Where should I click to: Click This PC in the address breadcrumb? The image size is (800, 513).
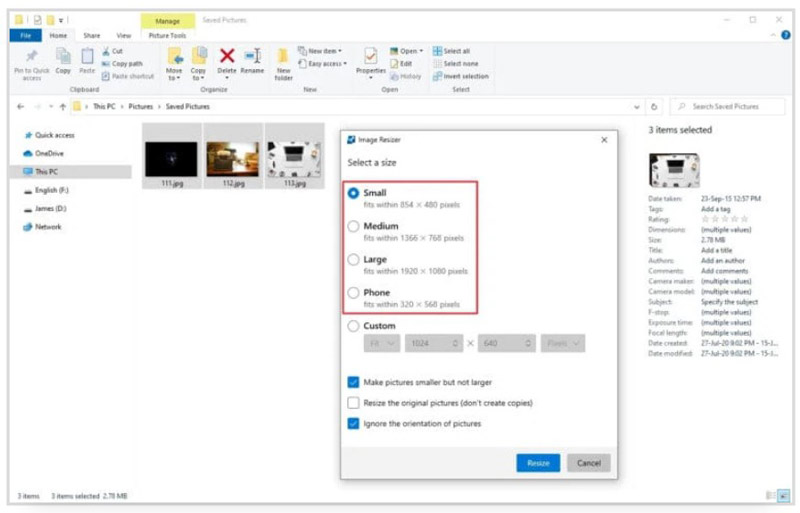(104, 107)
